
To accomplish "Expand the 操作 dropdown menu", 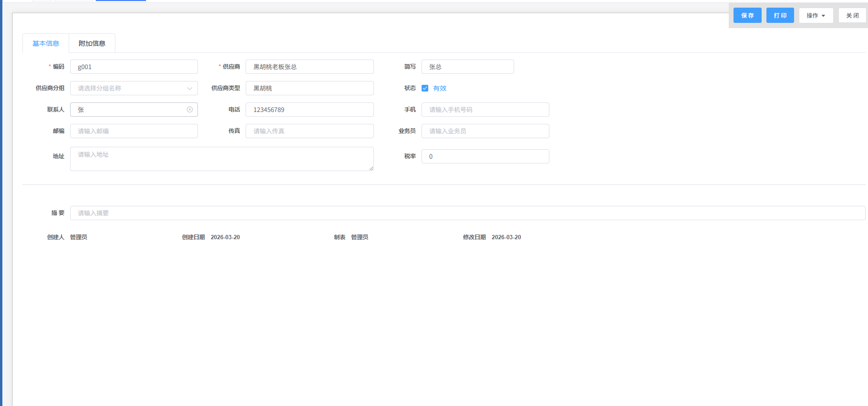I will tap(816, 16).
